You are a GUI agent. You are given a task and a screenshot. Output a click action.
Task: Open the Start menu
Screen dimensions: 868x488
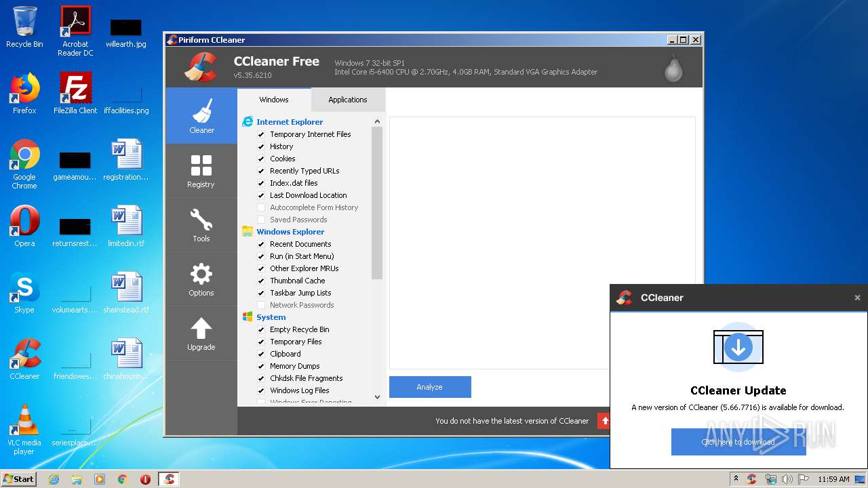[19, 479]
